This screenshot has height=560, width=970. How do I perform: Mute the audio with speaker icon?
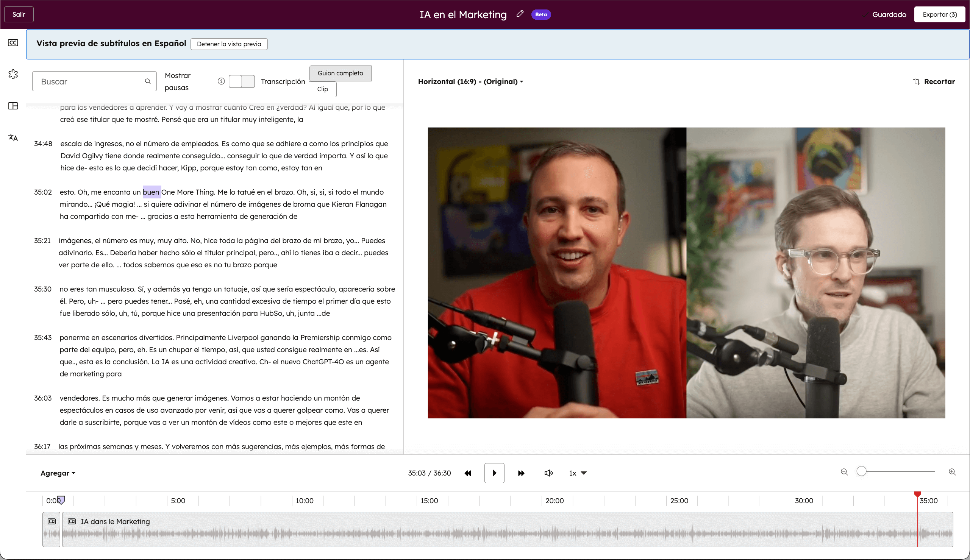click(x=548, y=473)
